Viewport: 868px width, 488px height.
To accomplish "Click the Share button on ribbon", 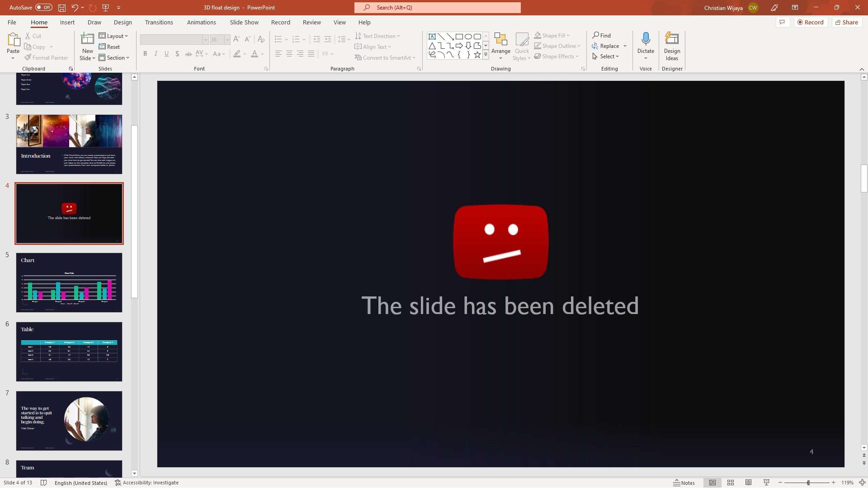I will click(847, 22).
